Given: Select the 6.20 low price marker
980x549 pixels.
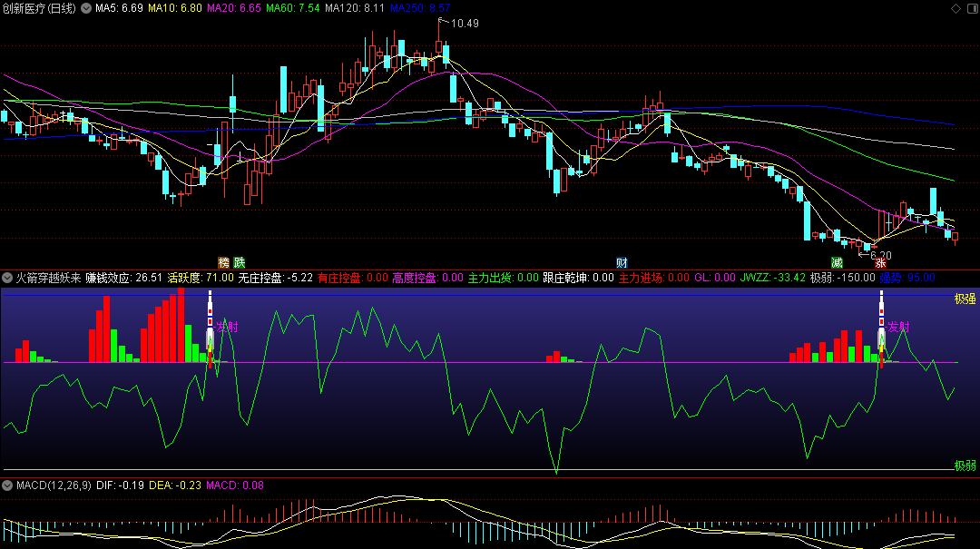Looking at the screenshot, I should [x=879, y=255].
